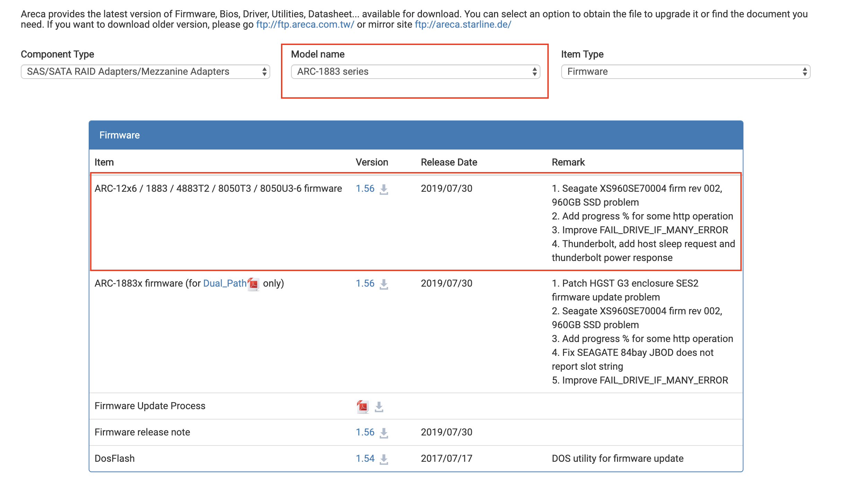Select the 'Remark' column header
The height and width of the screenshot is (504, 855).
point(568,162)
